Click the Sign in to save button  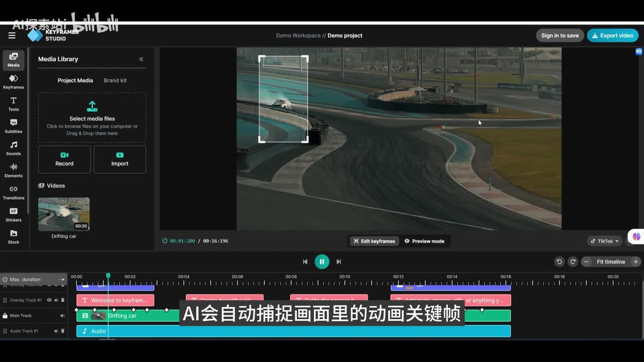tap(559, 36)
